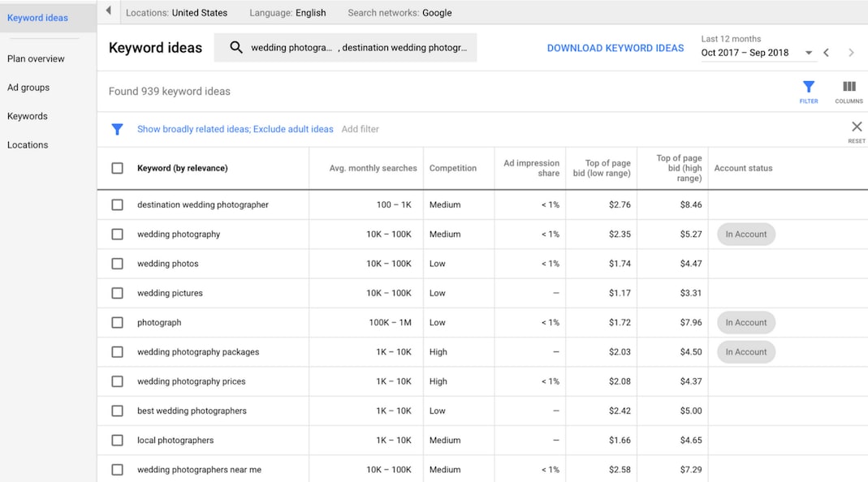Click '100 – 1K' searches value
This screenshot has height=482, width=868.
click(x=394, y=204)
